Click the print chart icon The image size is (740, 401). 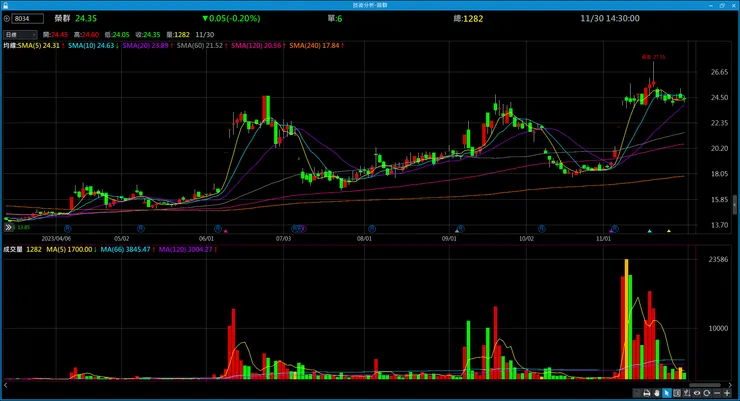[x=647, y=393]
